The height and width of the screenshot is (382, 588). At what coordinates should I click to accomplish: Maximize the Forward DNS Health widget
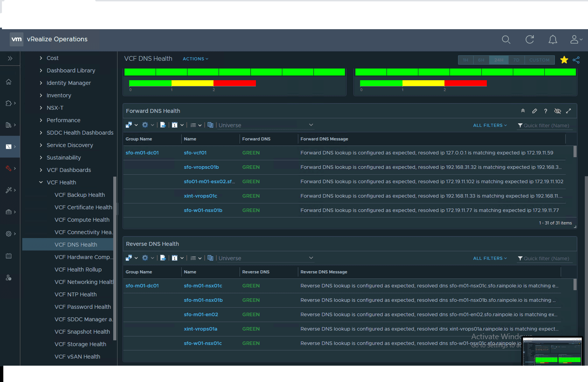(x=569, y=111)
